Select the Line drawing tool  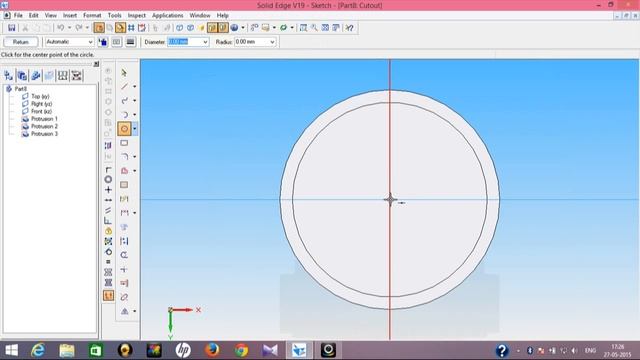[x=124, y=87]
